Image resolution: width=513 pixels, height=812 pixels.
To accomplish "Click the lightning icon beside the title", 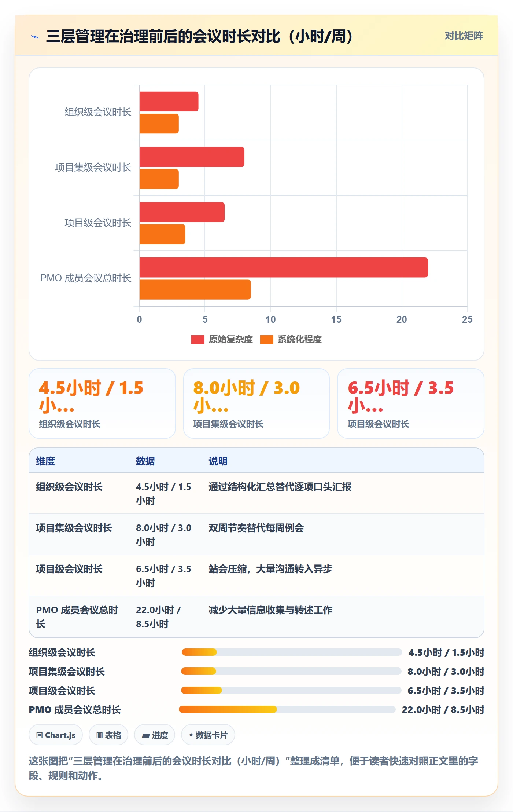I will 35,36.
